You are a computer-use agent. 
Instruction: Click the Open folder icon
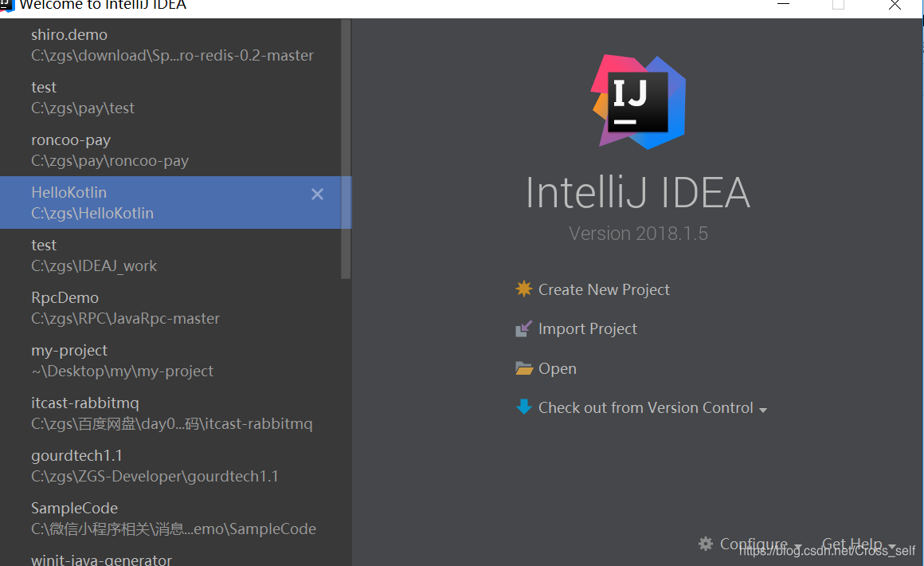click(x=524, y=368)
